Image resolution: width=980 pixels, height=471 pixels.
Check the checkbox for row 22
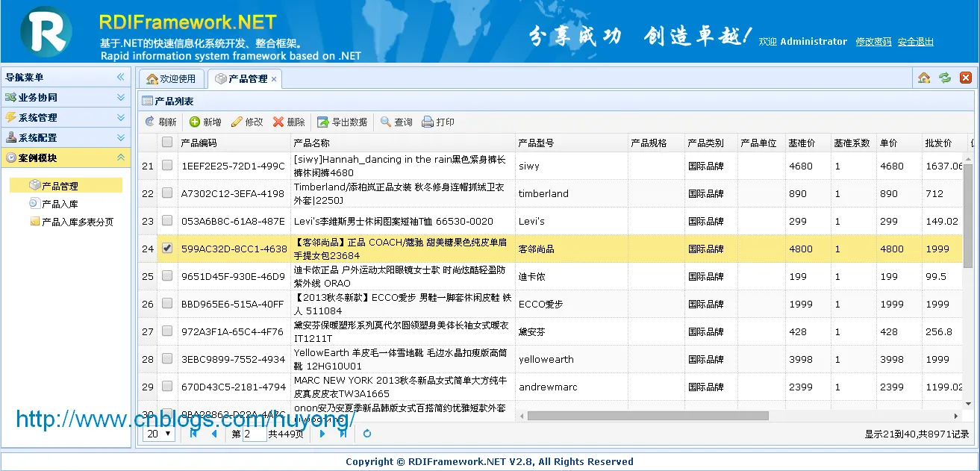[167, 193]
